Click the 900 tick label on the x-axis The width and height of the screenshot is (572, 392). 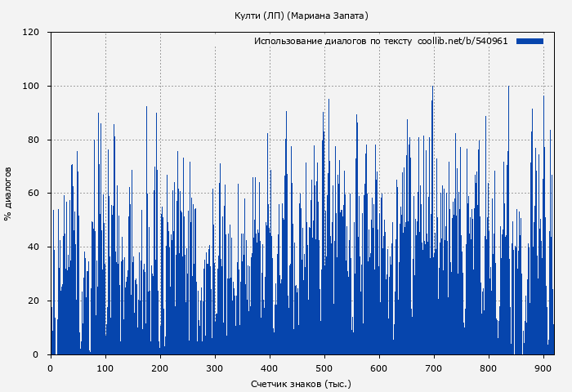tap(543, 368)
